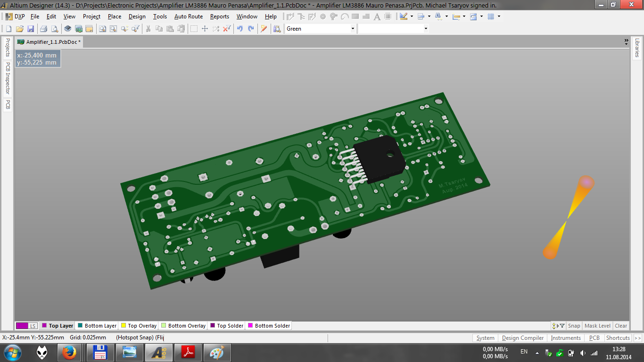
Task: Switch to Top Layer tab
Action: (x=58, y=326)
